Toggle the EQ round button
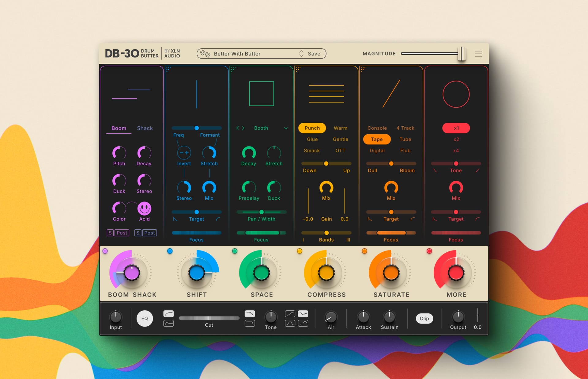 coord(145,318)
